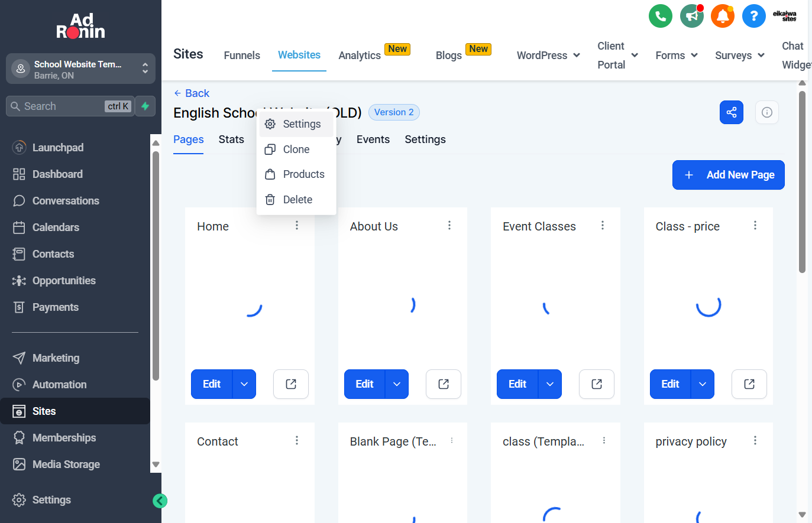Open the Class - price three-dot menu
The height and width of the screenshot is (523, 812).
pyautogui.click(x=755, y=225)
